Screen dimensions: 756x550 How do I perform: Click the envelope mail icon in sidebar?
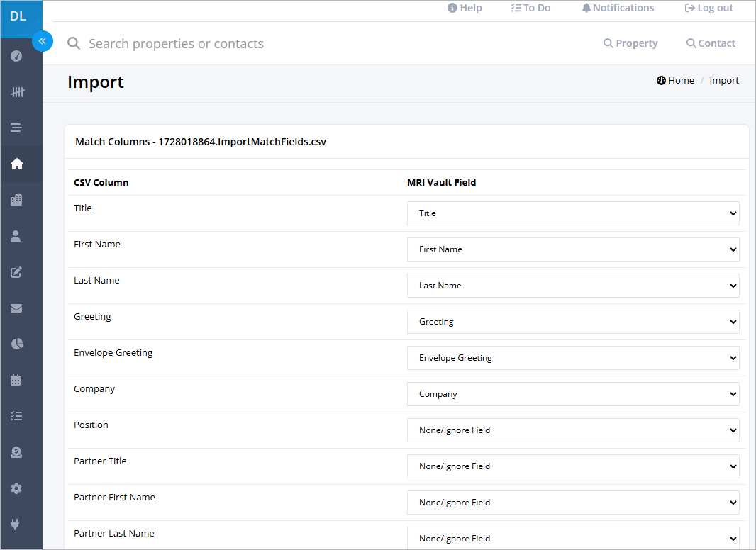point(16,308)
